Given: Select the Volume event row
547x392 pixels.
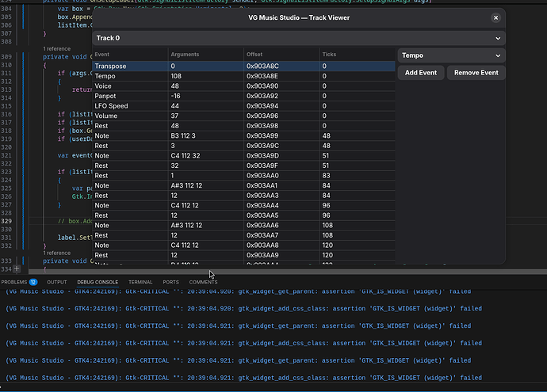Looking at the screenshot, I should [243, 116].
